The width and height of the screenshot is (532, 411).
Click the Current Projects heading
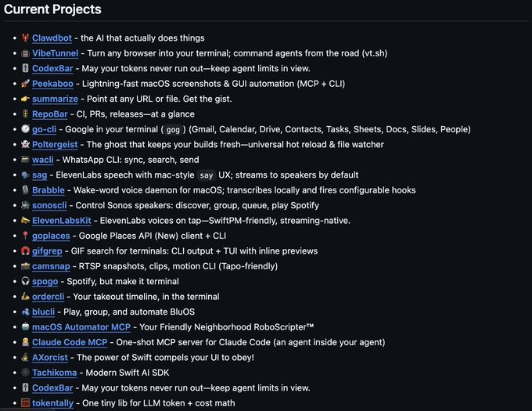tap(54, 10)
